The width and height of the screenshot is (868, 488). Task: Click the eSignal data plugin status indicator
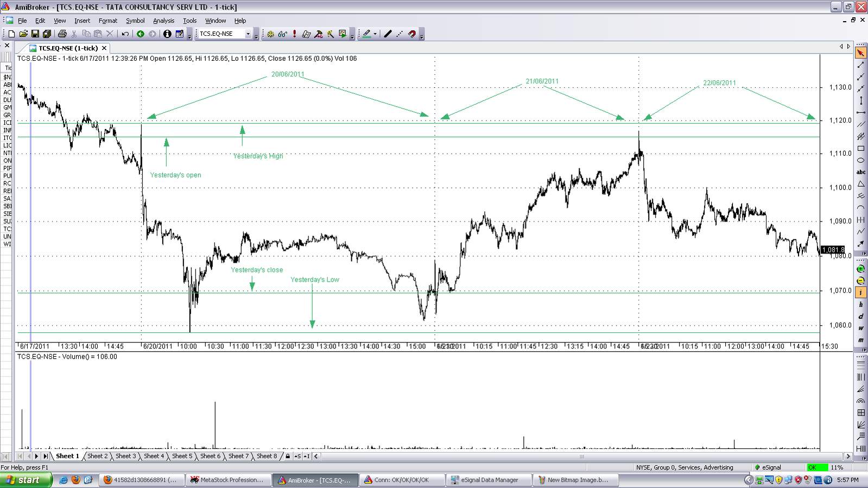[768, 467]
